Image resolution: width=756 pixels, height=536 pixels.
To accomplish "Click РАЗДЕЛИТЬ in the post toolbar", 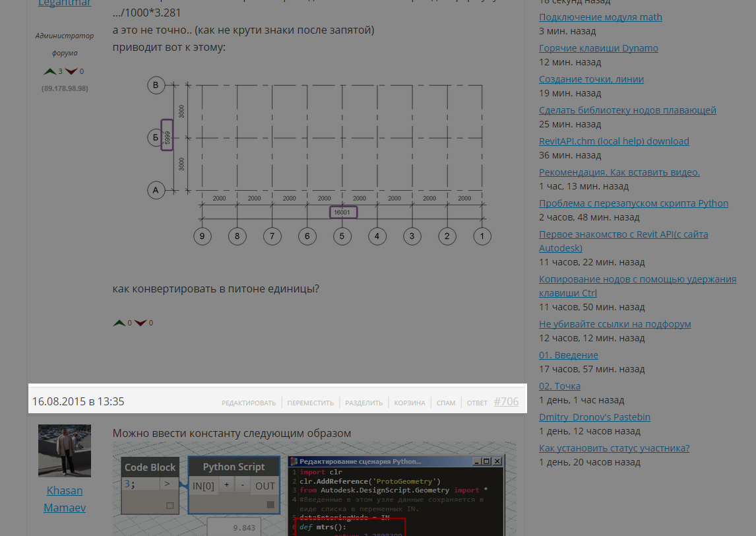I will [364, 403].
